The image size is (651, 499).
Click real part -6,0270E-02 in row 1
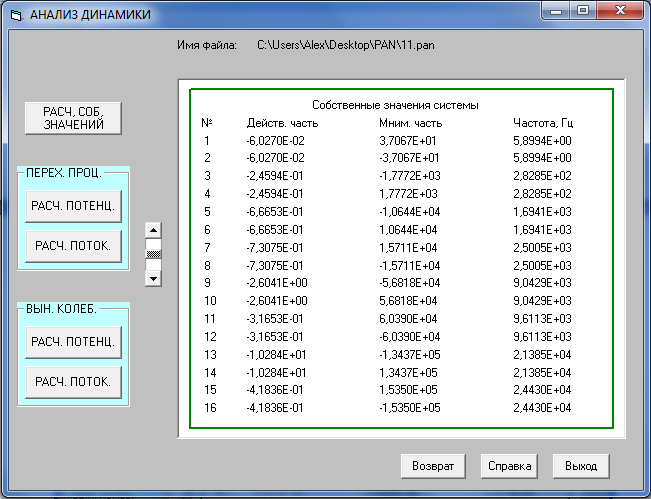[x=276, y=141]
